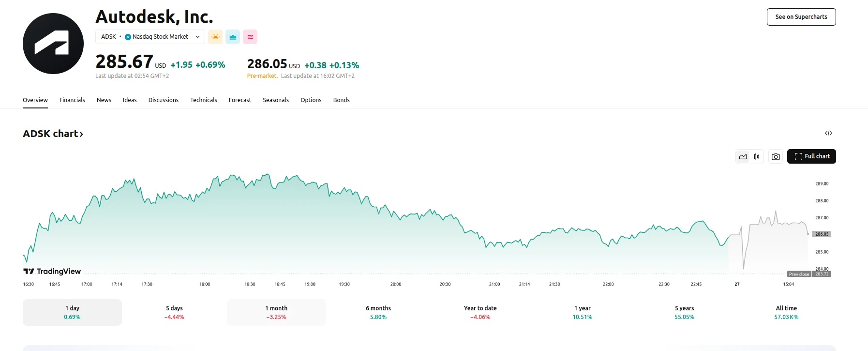Click the pink wavy lines badge icon
The image size is (868, 351).
tap(250, 37)
